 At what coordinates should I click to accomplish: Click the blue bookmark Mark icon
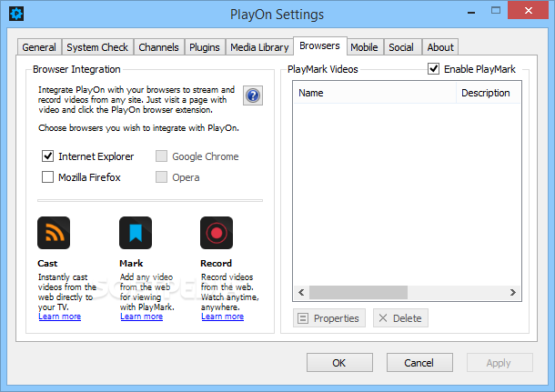pyautogui.click(x=136, y=233)
